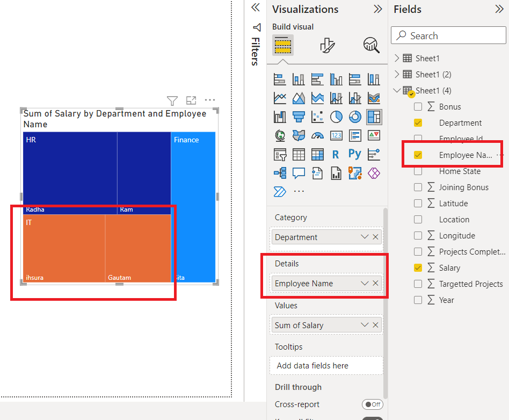Expand the Filters pane
This screenshot has height=420, width=509.
tap(256, 8)
